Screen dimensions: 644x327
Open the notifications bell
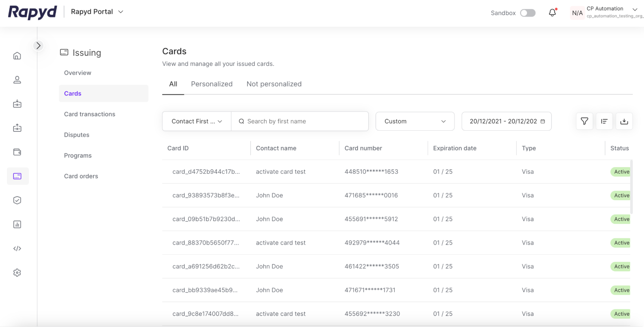(x=552, y=13)
